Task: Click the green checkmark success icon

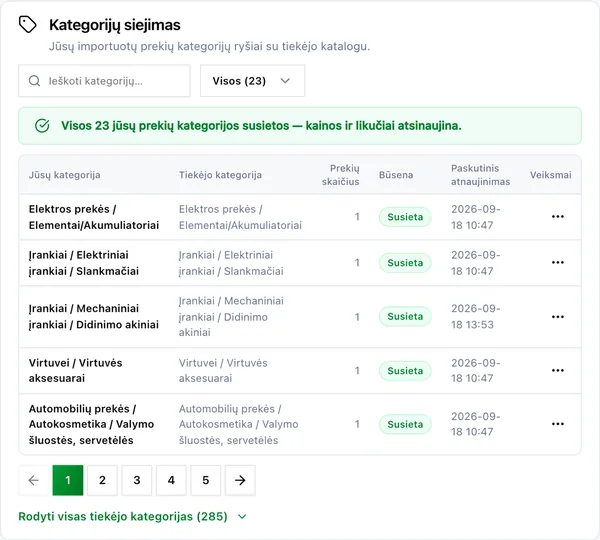Action: click(42, 126)
